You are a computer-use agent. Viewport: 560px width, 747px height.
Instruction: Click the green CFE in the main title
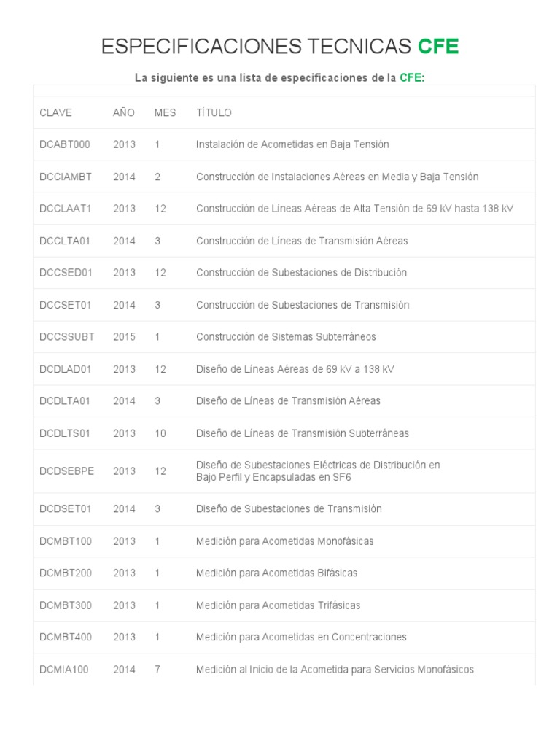pyautogui.click(x=437, y=47)
